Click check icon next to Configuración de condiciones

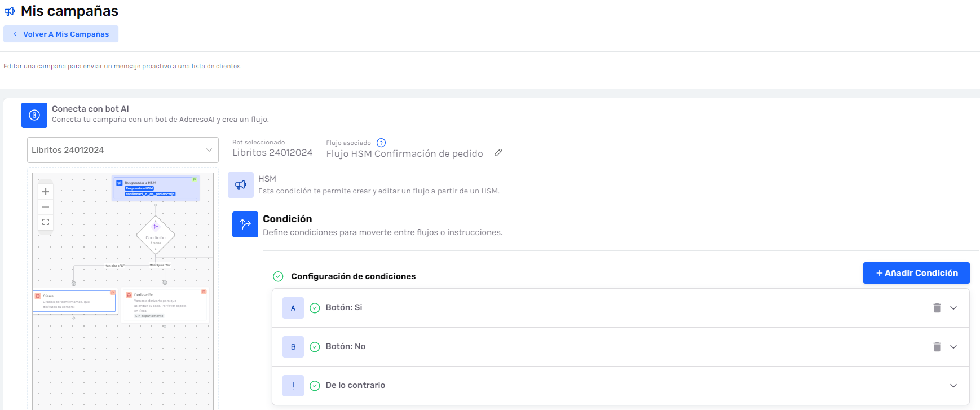click(x=278, y=276)
